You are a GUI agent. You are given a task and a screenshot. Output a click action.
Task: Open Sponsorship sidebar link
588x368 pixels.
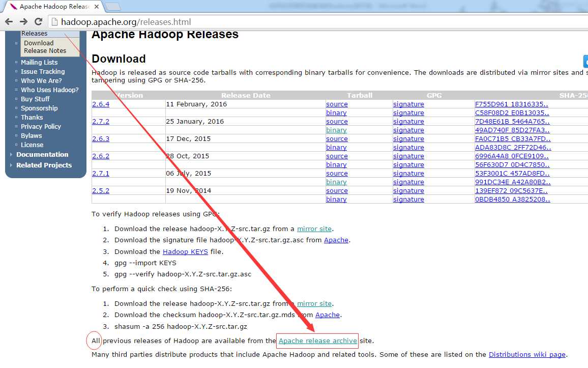[x=39, y=108]
